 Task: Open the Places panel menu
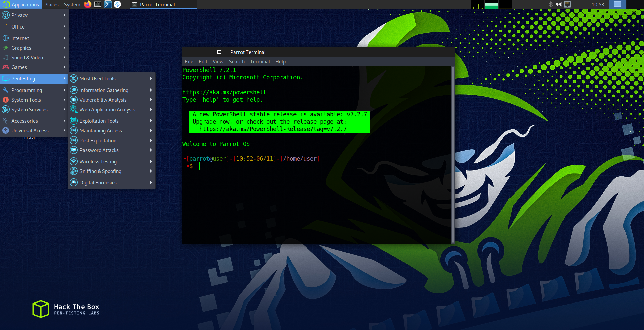click(51, 4)
